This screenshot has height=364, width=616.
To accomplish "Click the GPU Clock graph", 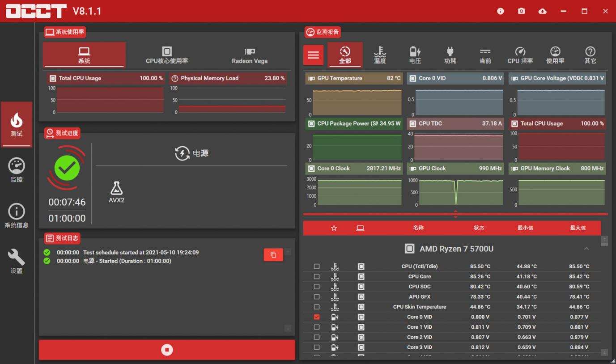I will tap(455, 190).
